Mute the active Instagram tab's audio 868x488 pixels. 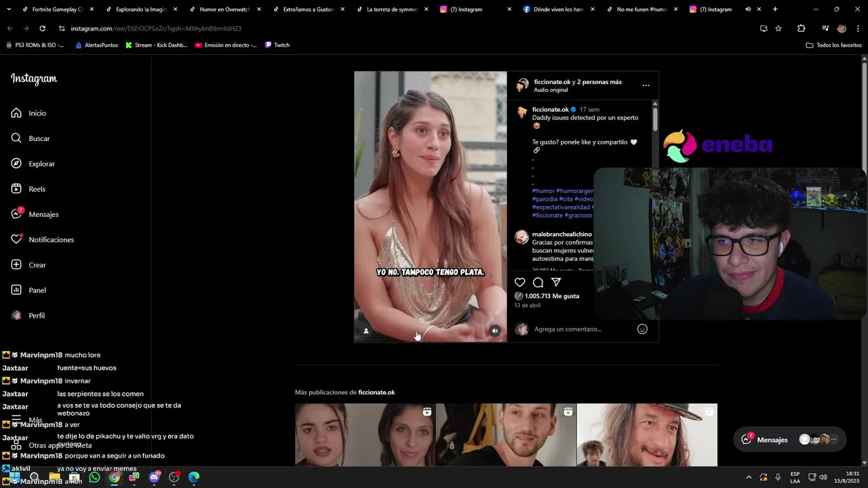(748, 9)
